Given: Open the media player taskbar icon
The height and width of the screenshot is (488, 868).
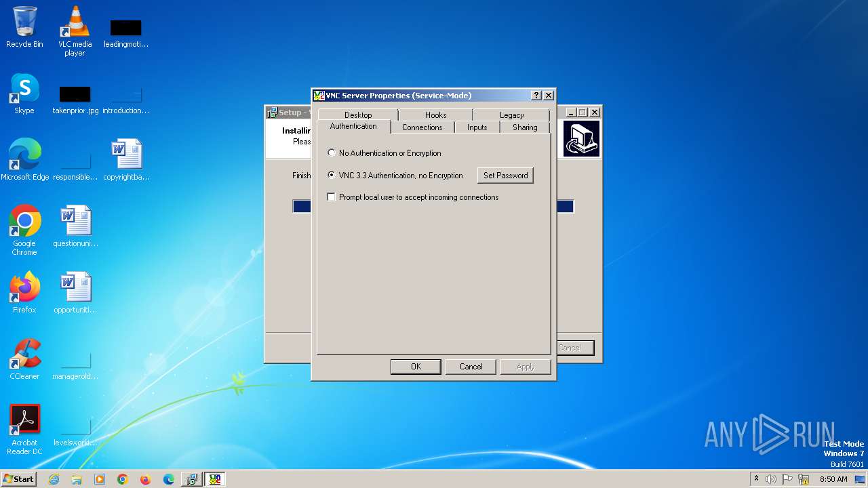Looking at the screenshot, I should coord(100,479).
